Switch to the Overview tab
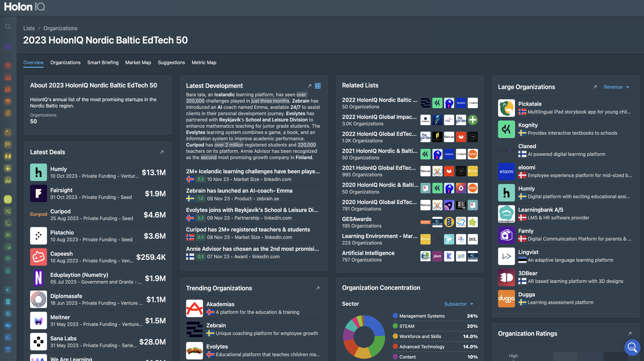The image size is (644, 361). 33,62
